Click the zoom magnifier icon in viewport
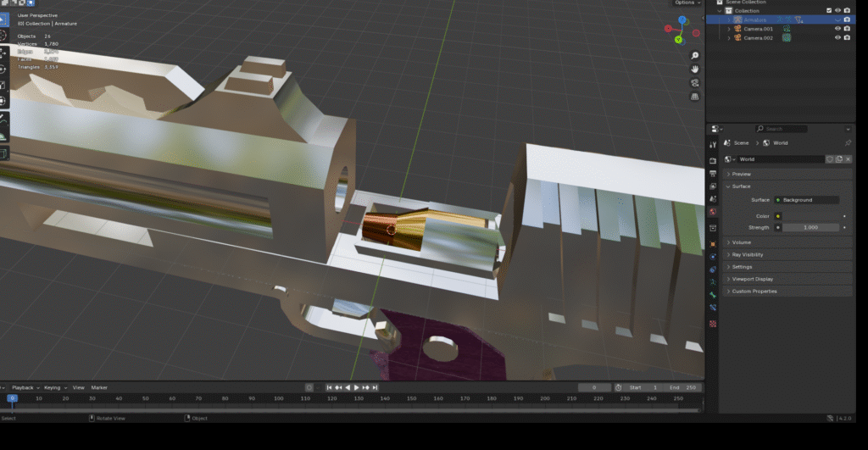Viewport: 868px width, 450px height. [x=695, y=56]
